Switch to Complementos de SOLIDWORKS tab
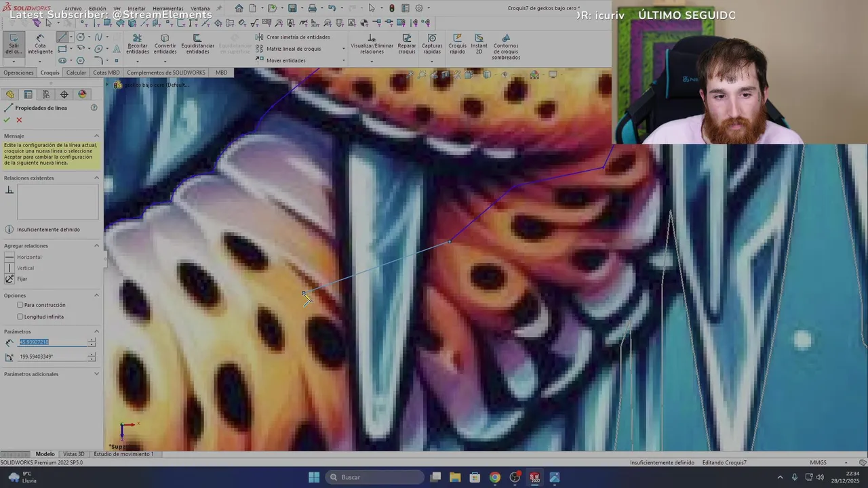This screenshot has width=868, height=488. point(166,73)
